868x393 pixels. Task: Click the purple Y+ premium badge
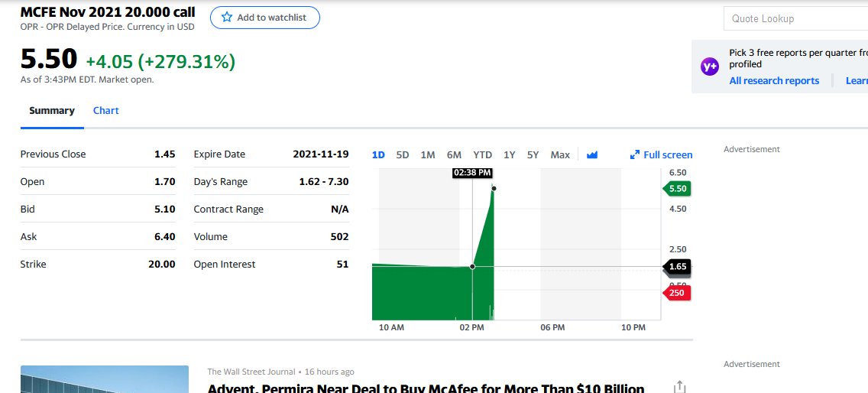click(x=709, y=67)
